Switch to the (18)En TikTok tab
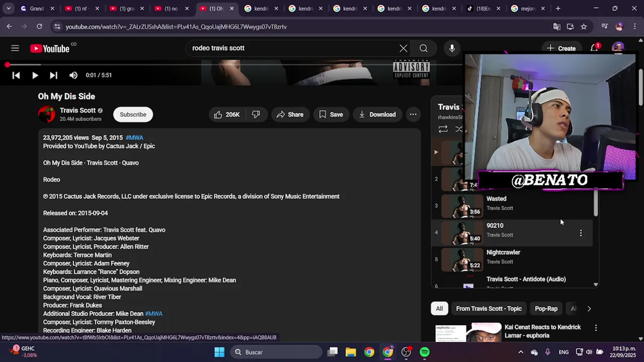This screenshot has width=644, height=362. click(484, 9)
